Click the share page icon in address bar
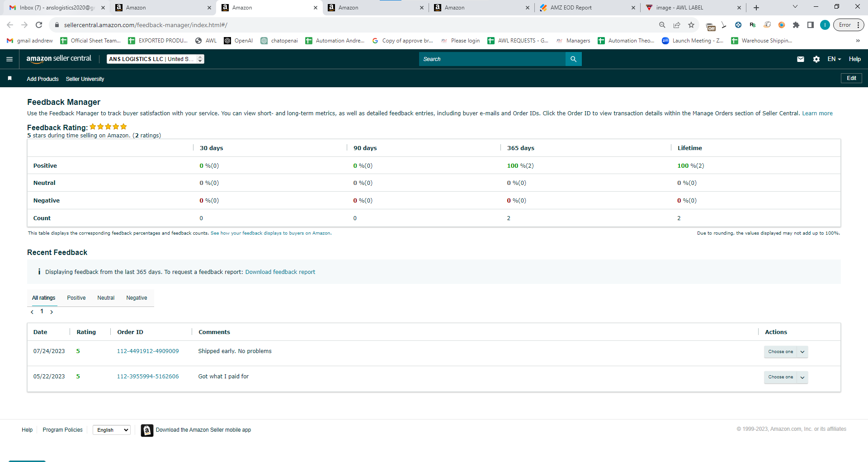 [x=677, y=25]
